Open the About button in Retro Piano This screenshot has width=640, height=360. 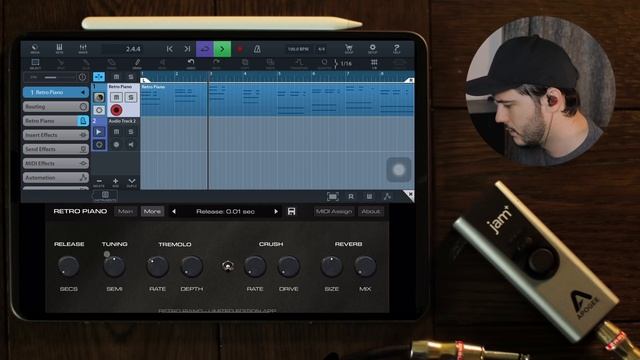click(371, 211)
